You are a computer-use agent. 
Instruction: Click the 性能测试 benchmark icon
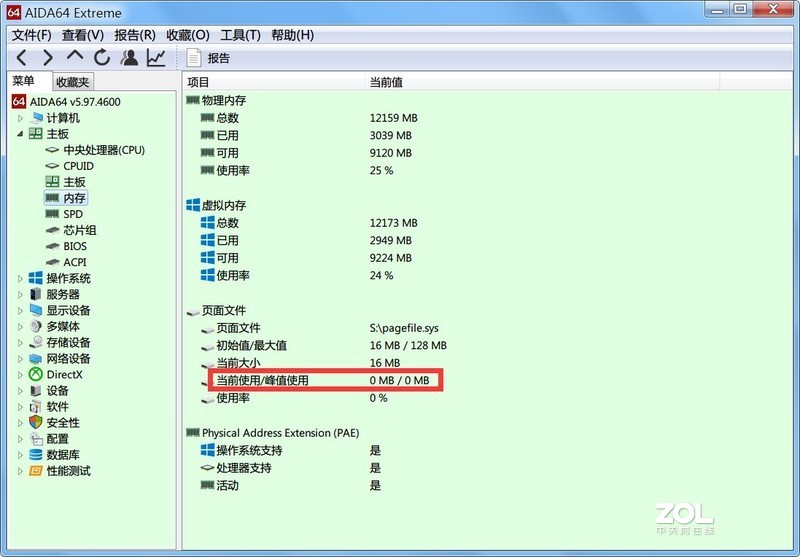(x=36, y=471)
